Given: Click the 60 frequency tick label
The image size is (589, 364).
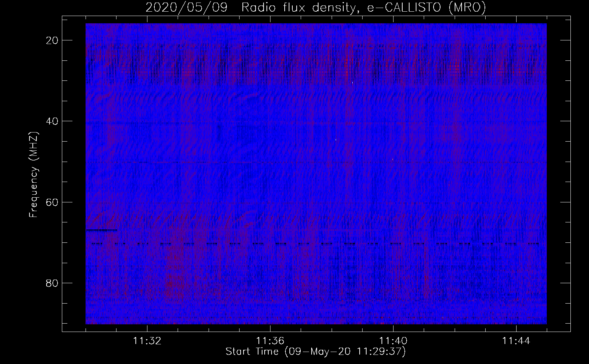Looking at the screenshot, I should [x=52, y=202].
